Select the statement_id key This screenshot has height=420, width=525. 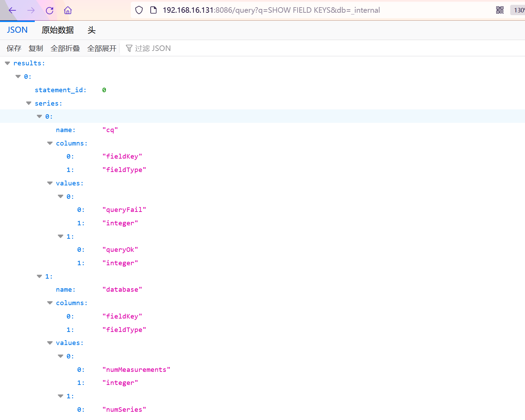click(61, 90)
